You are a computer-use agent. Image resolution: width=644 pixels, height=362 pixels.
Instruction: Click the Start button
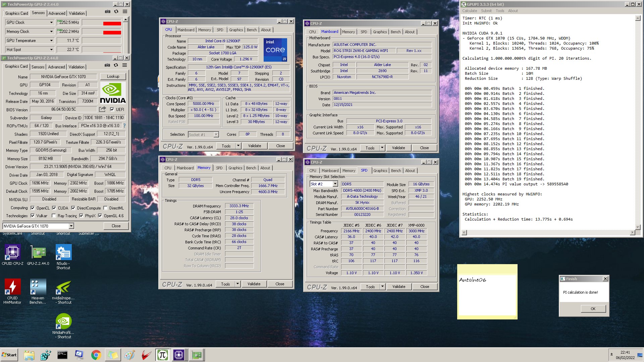[x=9, y=355]
